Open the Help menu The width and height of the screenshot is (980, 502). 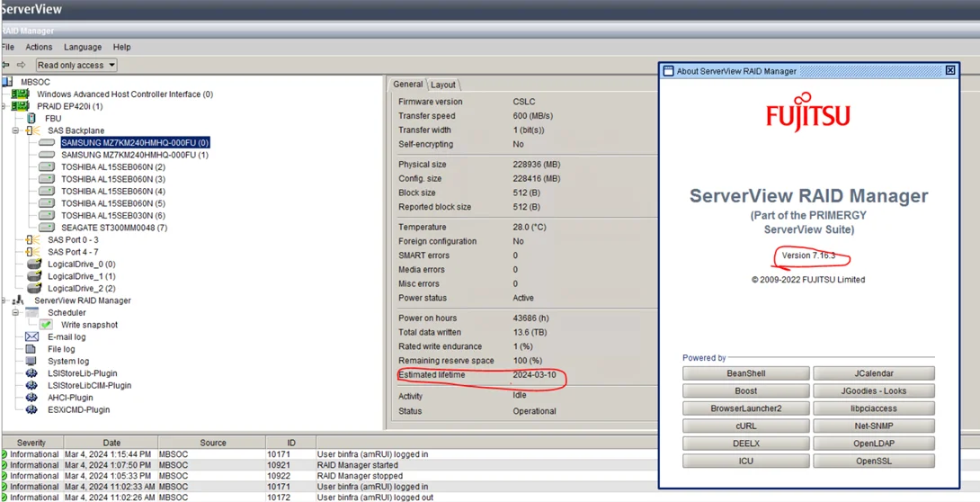coord(122,47)
